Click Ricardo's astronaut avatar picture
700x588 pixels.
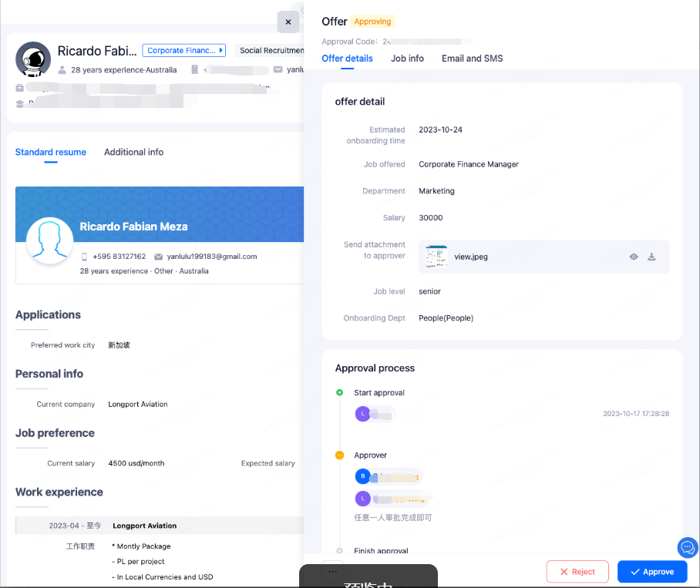(x=33, y=59)
